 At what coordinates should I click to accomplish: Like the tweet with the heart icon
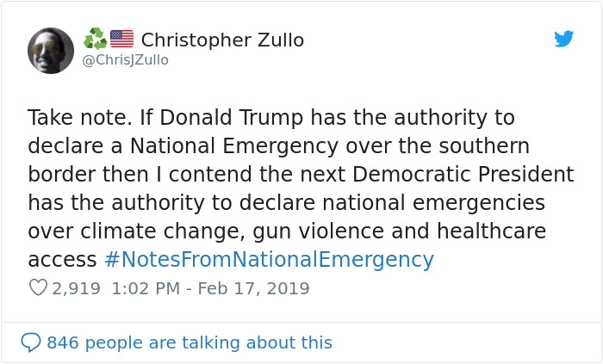38,288
